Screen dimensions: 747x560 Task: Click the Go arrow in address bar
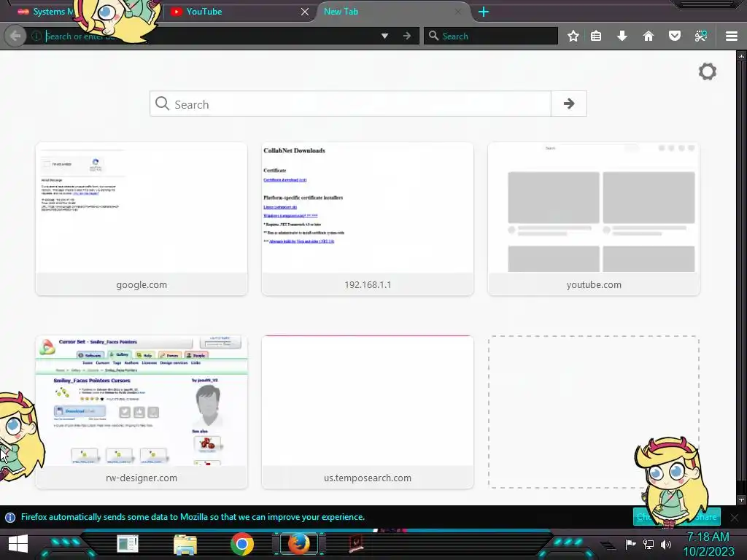pos(407,36)
